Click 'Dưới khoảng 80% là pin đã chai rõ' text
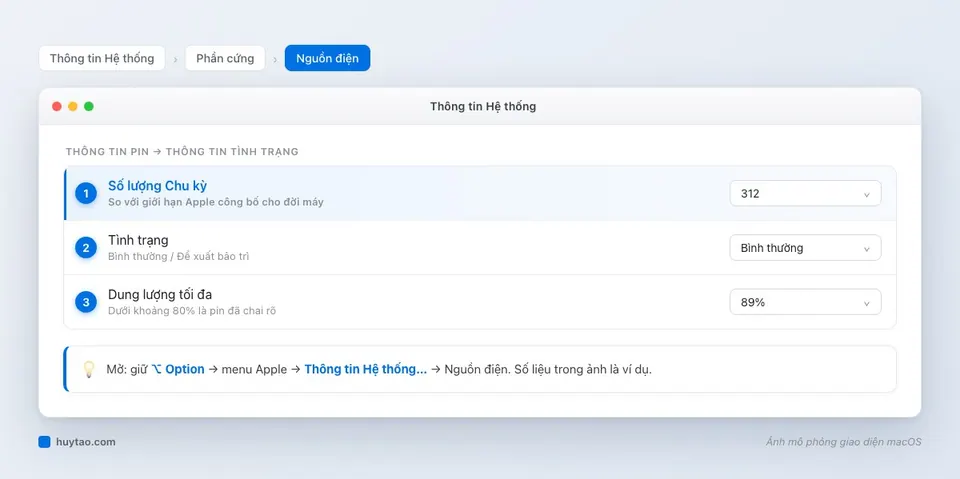Screen dimensions: 960x479 pyautogui.click(x=192, y=311)
